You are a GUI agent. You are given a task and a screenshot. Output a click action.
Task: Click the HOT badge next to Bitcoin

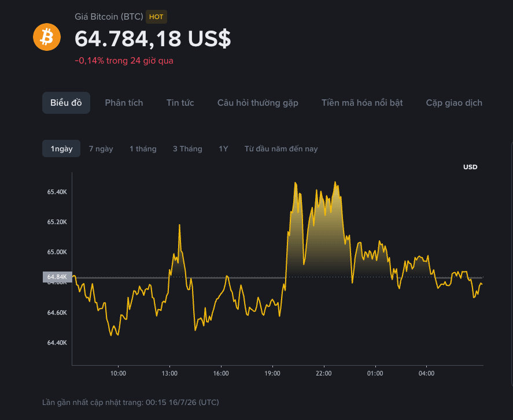point(156,17)
